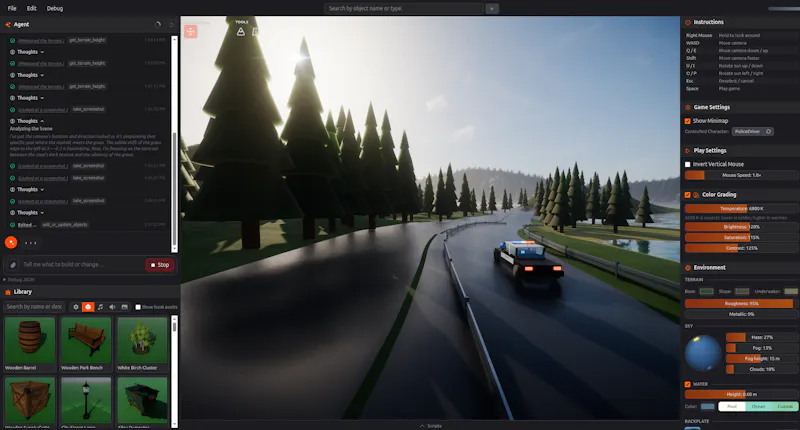Click the Instructions section icon
The height and width of the screenshot is (430, 800).
pyautogui.click(x=688, y=22)
